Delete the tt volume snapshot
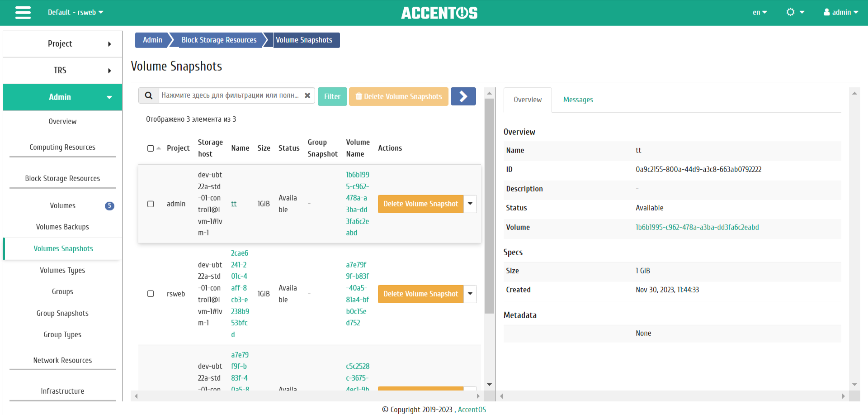Viewport: 868px width, 415px height. 420,204
